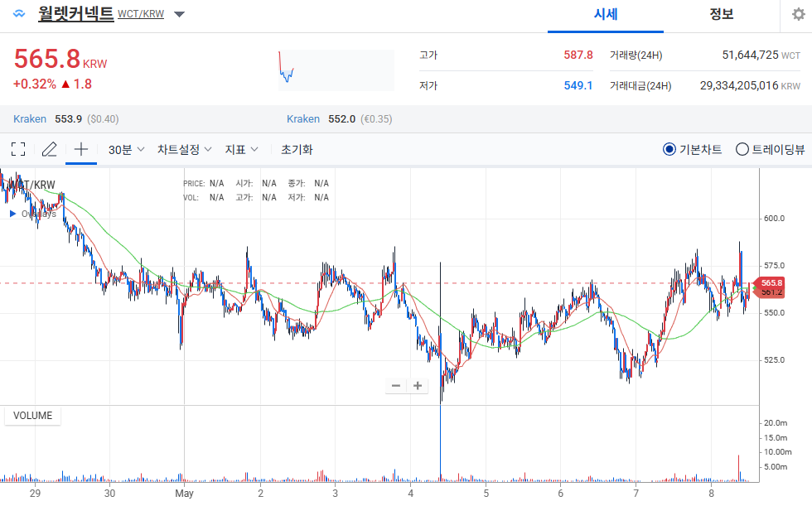
Task: Open the WCT/KRW market selector arrow
Action: tap(179, 14)
